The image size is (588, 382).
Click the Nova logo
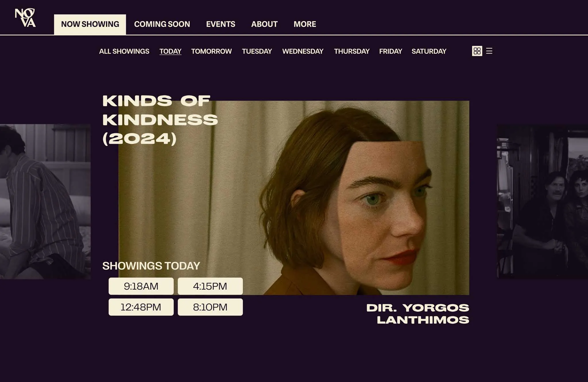coord(25,18)
